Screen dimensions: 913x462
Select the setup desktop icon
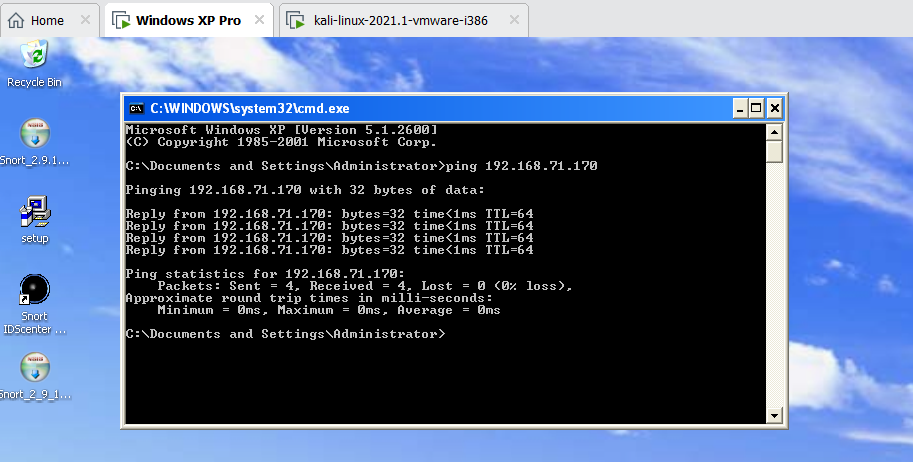click(35, 211)
